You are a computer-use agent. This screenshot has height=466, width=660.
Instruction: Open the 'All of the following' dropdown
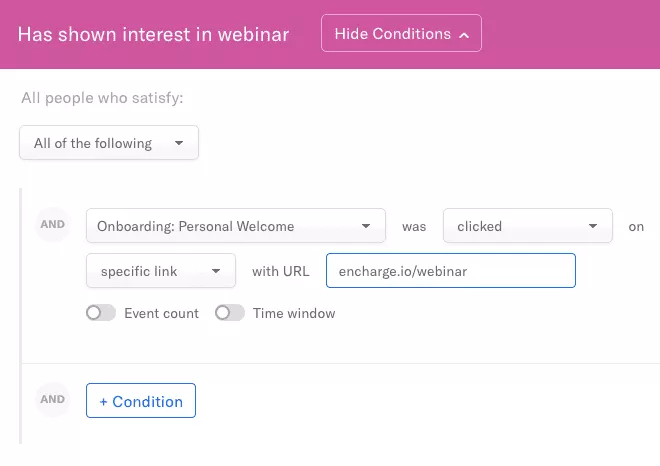(x=108, y=143)
